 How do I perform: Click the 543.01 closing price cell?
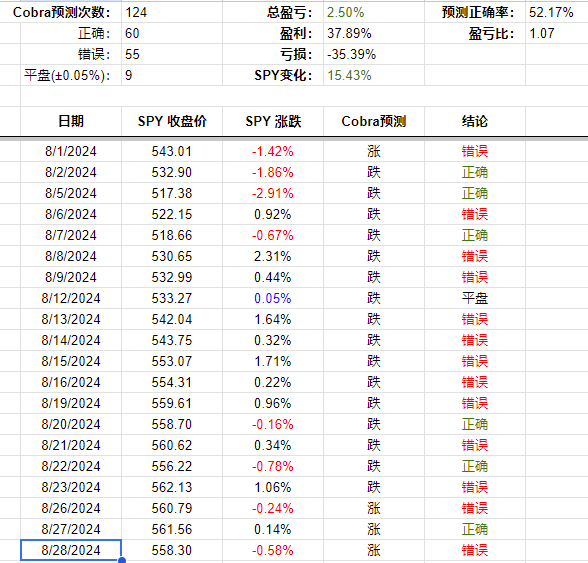click(x=172, y=151)
